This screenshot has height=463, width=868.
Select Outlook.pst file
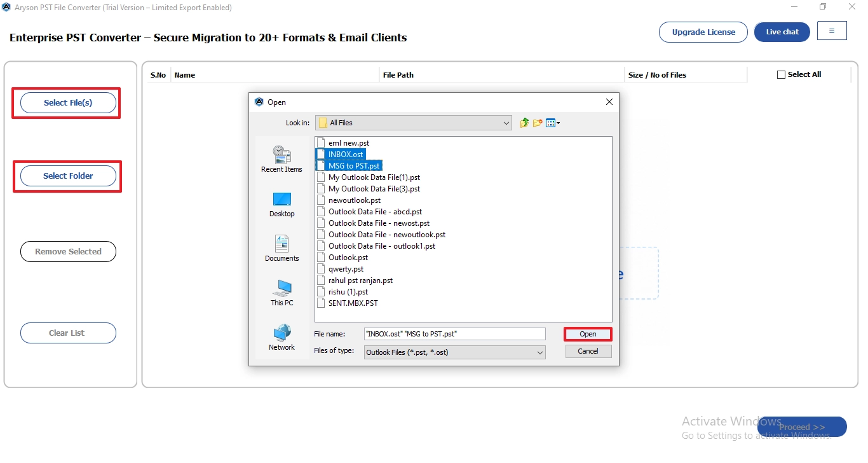pyautogui.click(x=348, y=258)
